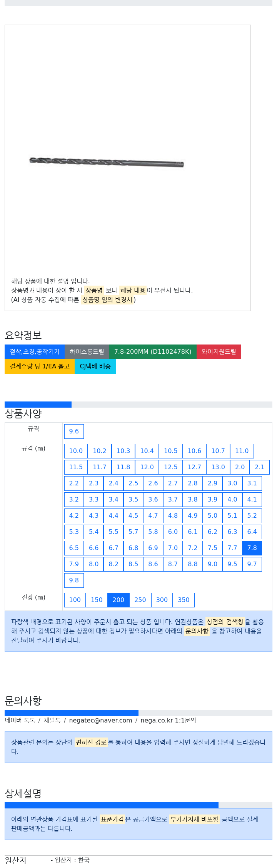Open the 하이스롱드릴 tag
This screenshot has width=277, height=868.
tap(87, 351)
